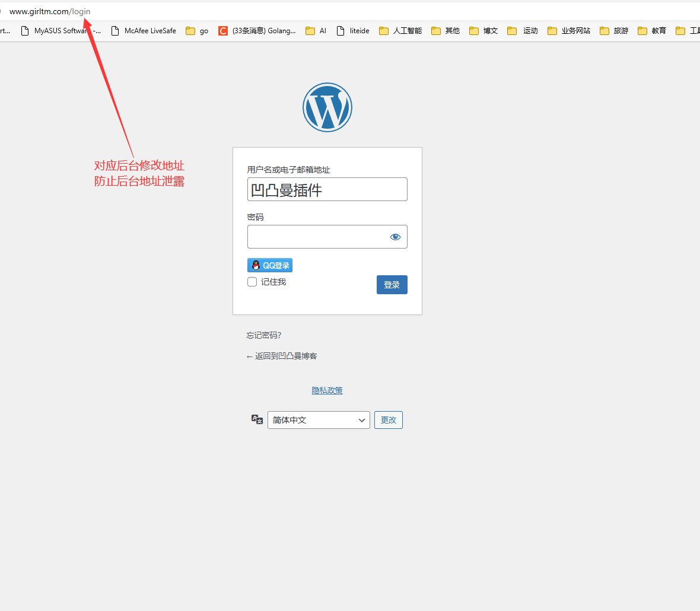Focus the 密码 password field
Screen dimensions: 700x611
[317, 237]
